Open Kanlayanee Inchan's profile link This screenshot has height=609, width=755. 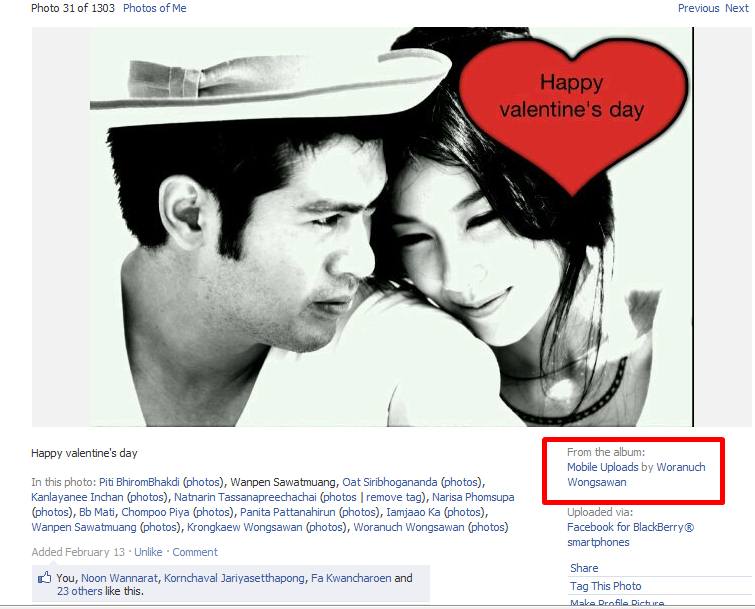coord(77,497)
